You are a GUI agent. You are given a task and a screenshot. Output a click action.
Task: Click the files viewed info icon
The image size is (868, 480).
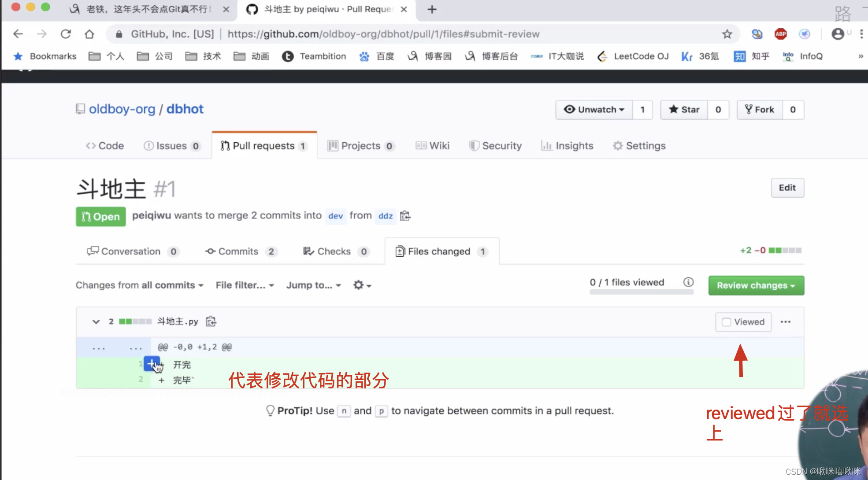pos(688,282)
